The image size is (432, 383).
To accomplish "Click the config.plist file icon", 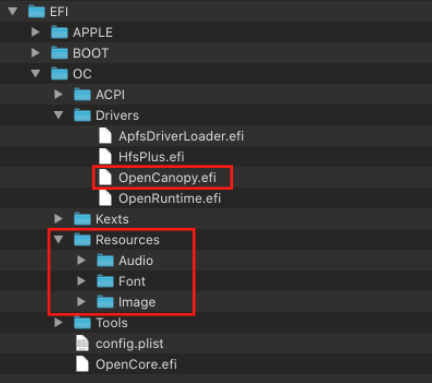I will (x=82, y=343).
